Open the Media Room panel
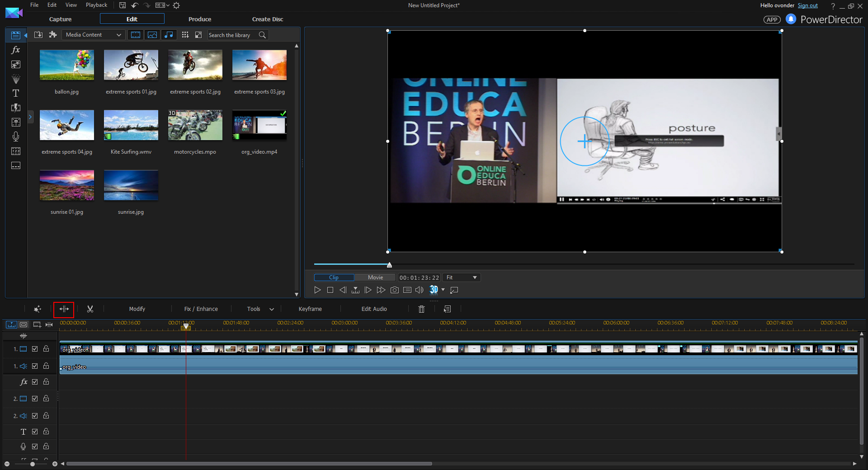The width and height of the screenshot is (868, 470). click(16, 35)
